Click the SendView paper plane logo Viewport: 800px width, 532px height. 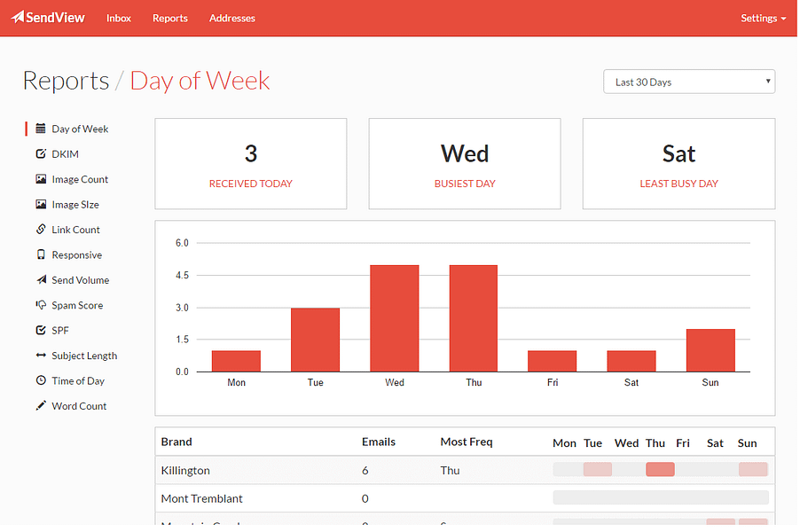[18, 18]
